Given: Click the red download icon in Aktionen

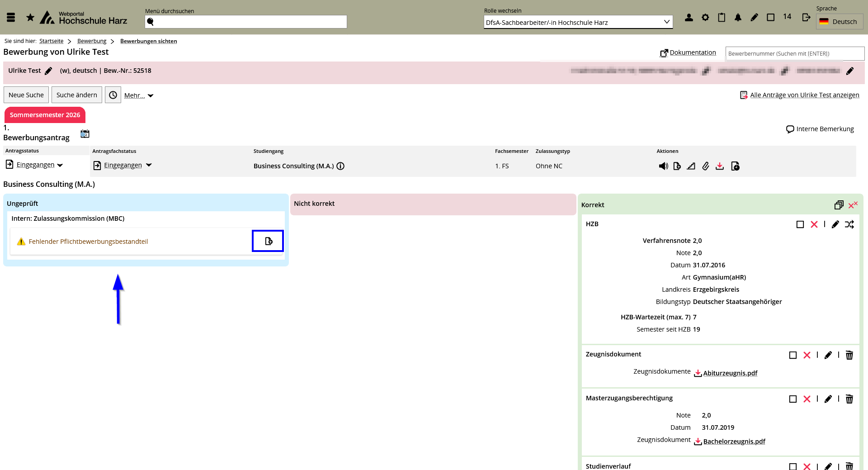Looking at the screenshot, I should pos(720,166).
